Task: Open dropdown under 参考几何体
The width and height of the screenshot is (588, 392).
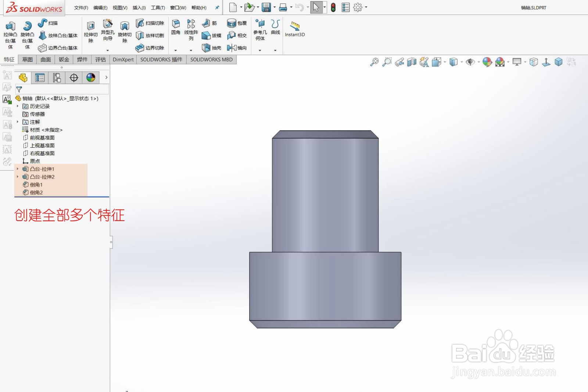Action: point(260,50)
